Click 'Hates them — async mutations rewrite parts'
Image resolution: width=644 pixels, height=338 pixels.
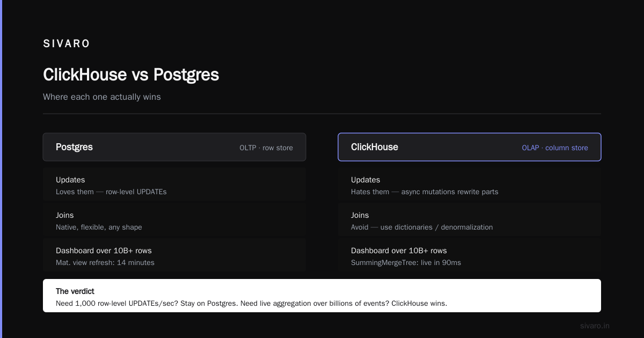[x=425, y=192]
